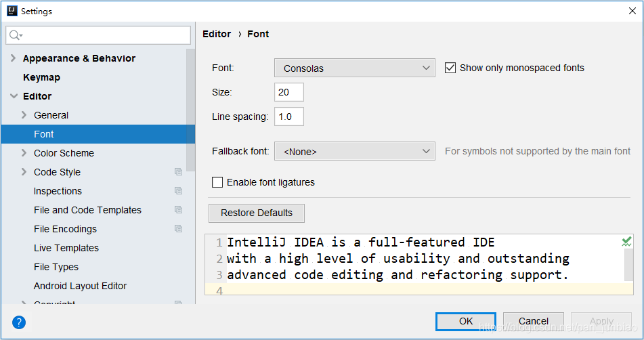
Task: Click Restore Defaults button
Action: click(x=257, y=213)
